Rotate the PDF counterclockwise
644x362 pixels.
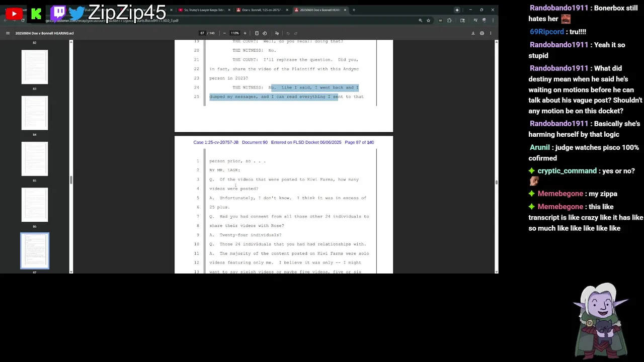coord(265,33)
